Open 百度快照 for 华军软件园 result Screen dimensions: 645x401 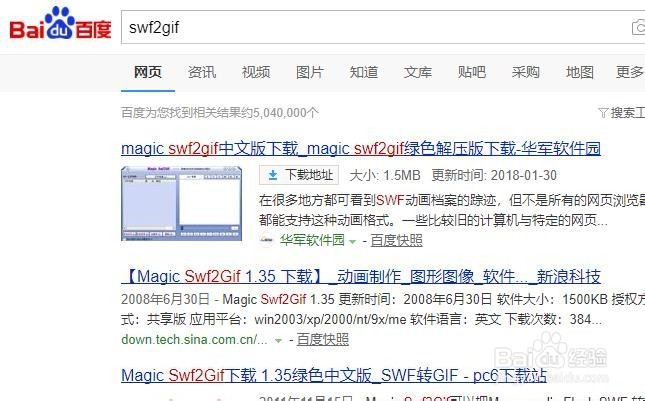coord(397,241)
